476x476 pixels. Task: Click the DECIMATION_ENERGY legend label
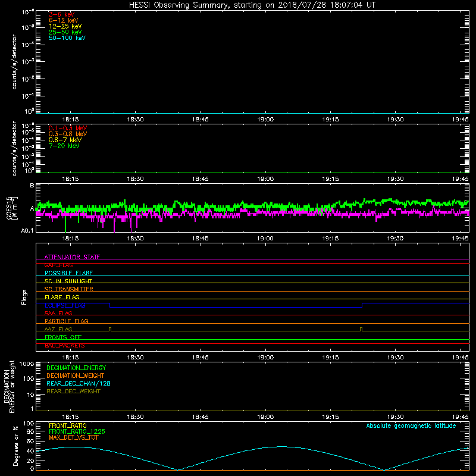coord(76,368)
